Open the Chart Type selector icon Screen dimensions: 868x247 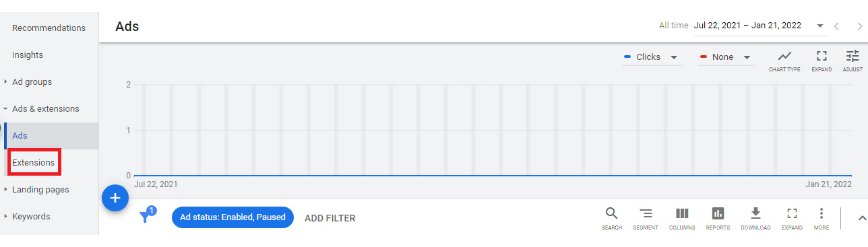[x=784, y=57]
